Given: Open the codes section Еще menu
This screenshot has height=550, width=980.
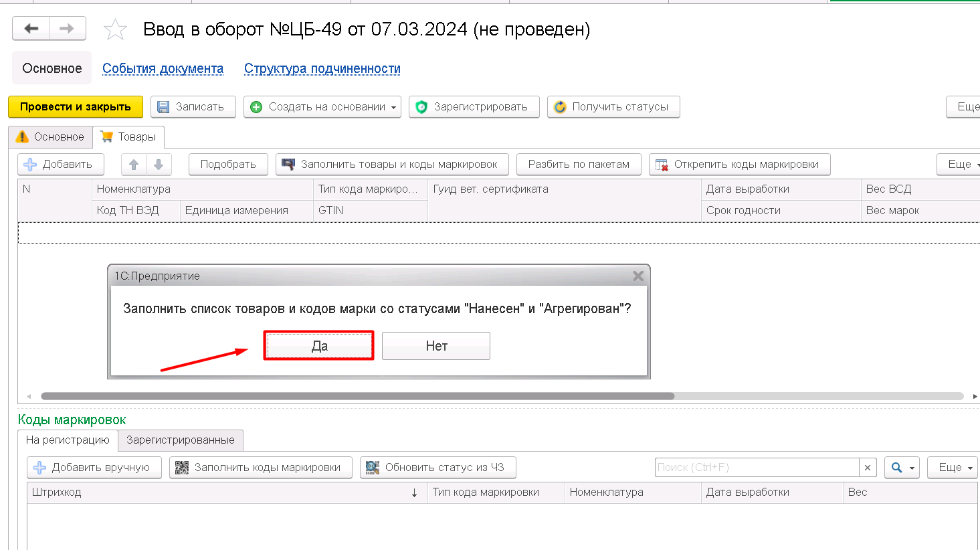Looking at the screenshot, I should coord(953,468).
